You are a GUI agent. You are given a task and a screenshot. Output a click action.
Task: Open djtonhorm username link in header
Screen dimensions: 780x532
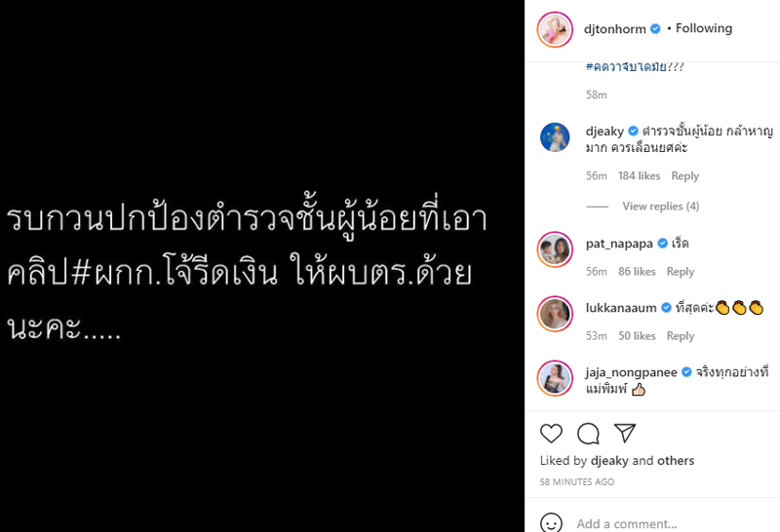[x=615, y=29]
